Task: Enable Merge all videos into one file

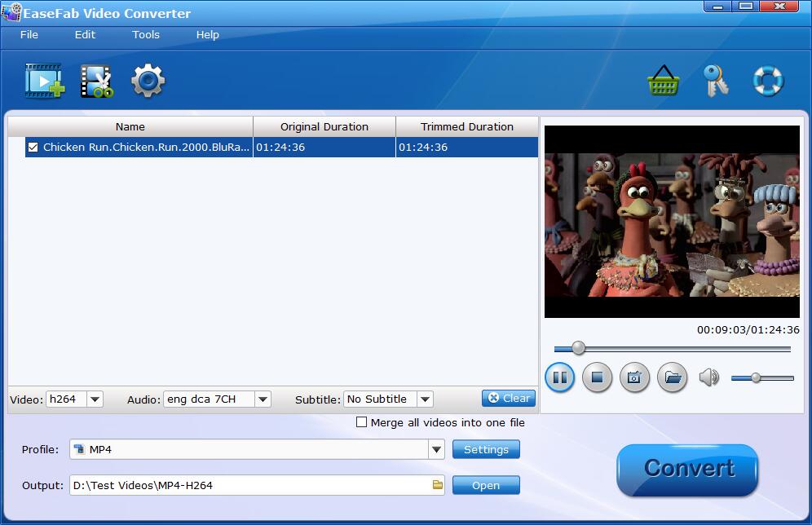Action: 361,422
